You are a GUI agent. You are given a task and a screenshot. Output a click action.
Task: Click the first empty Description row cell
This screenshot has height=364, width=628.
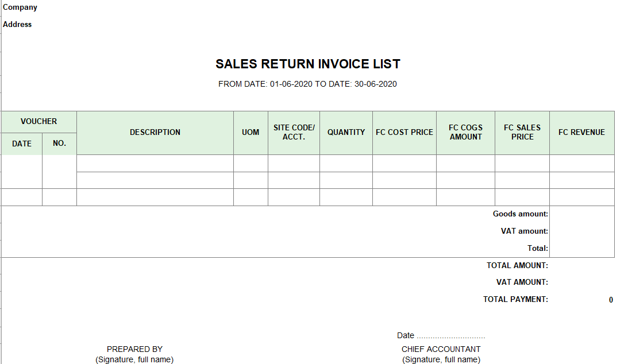pyautogui.click(x=155, y=164)
